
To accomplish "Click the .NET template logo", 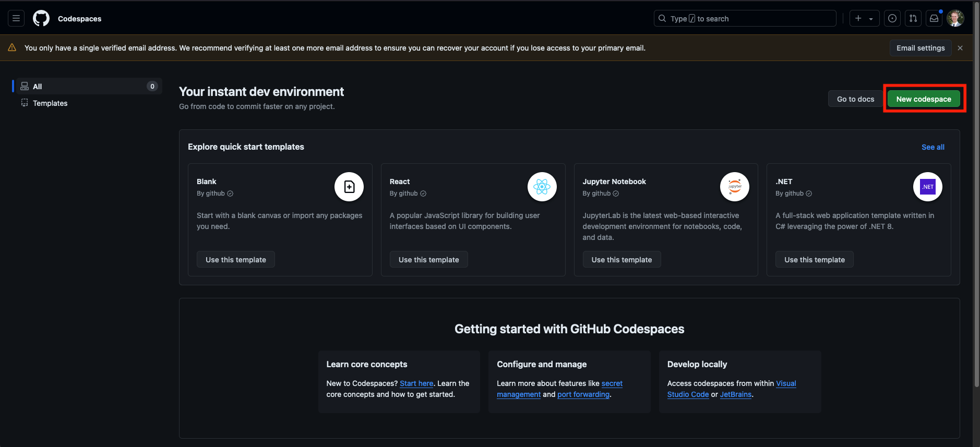I will click(928, 187).
